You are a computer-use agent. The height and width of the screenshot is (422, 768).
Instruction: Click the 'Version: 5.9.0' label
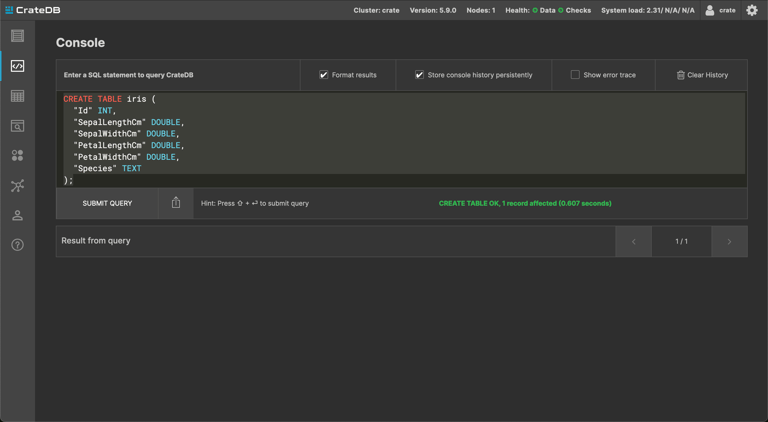(433, 10)
